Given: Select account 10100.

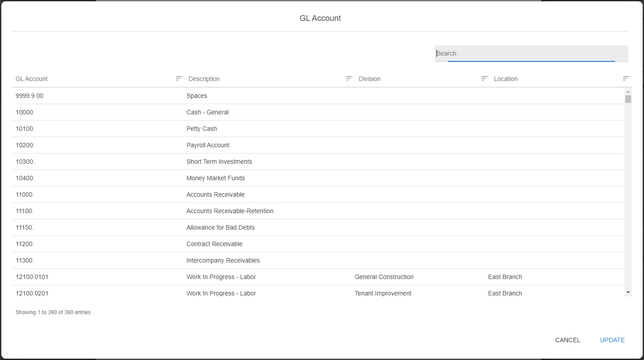Looking at the screenshot, I should click(25, 129).
